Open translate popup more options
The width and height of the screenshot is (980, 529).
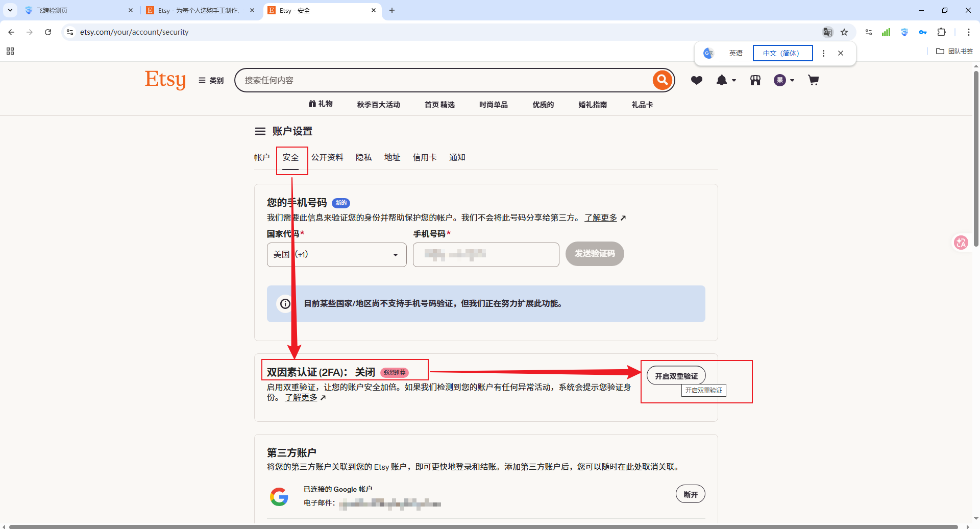click(823, 53)
